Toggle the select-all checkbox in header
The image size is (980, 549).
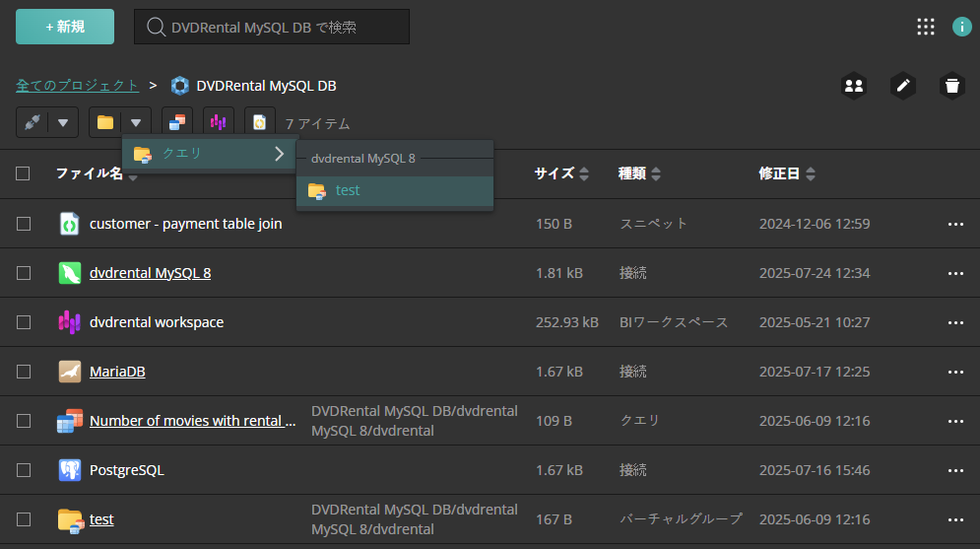point(24,173)
